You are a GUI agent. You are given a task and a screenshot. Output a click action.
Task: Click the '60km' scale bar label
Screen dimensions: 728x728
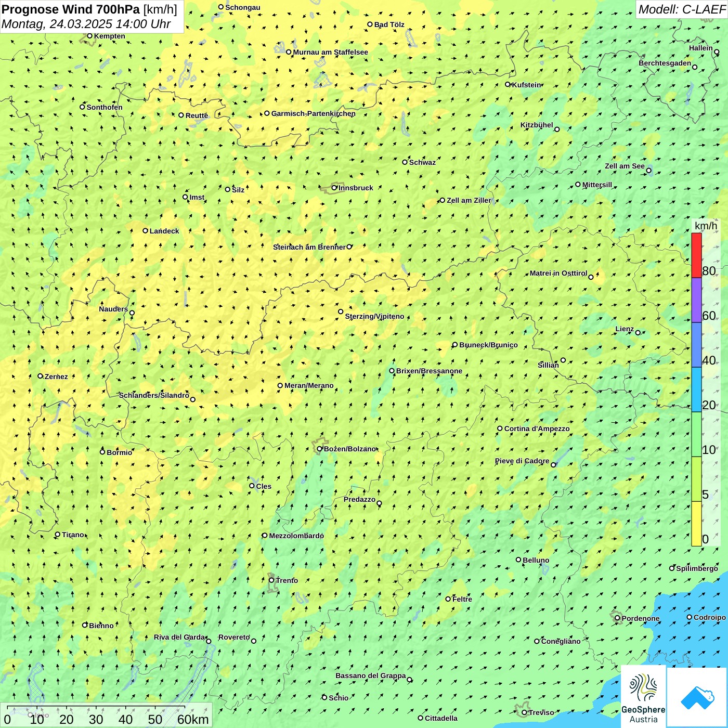click(193, 719)
